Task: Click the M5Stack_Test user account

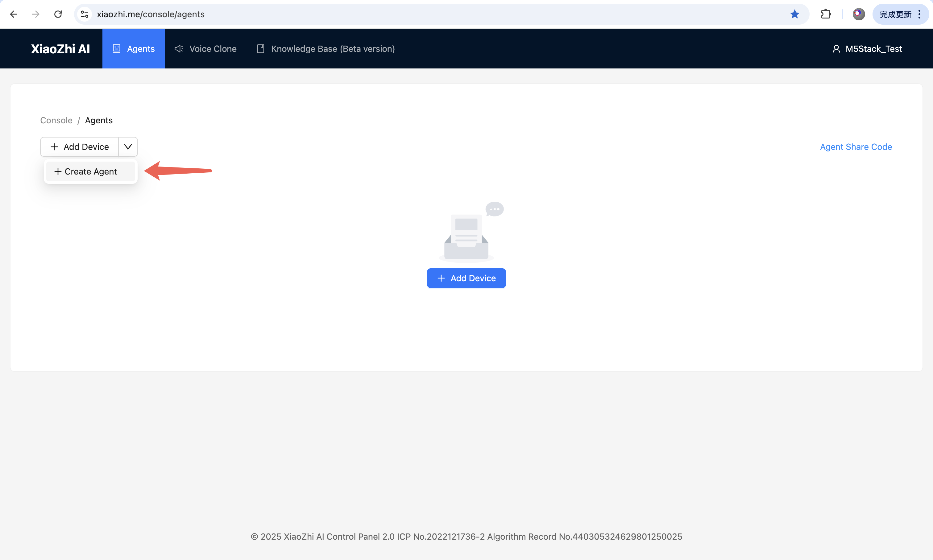Action: [867, 49]
